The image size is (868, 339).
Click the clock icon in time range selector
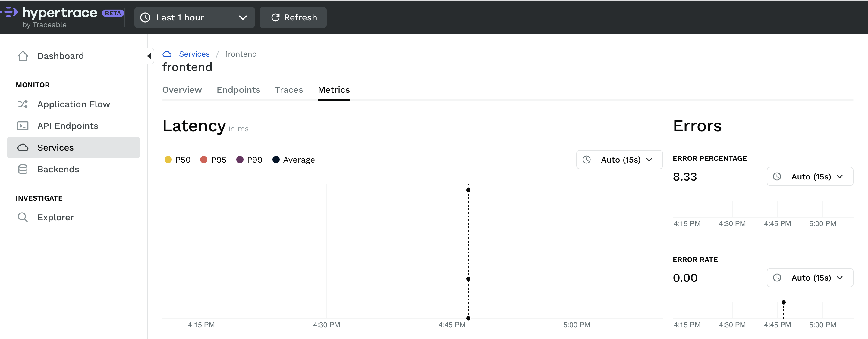[145, 17]
